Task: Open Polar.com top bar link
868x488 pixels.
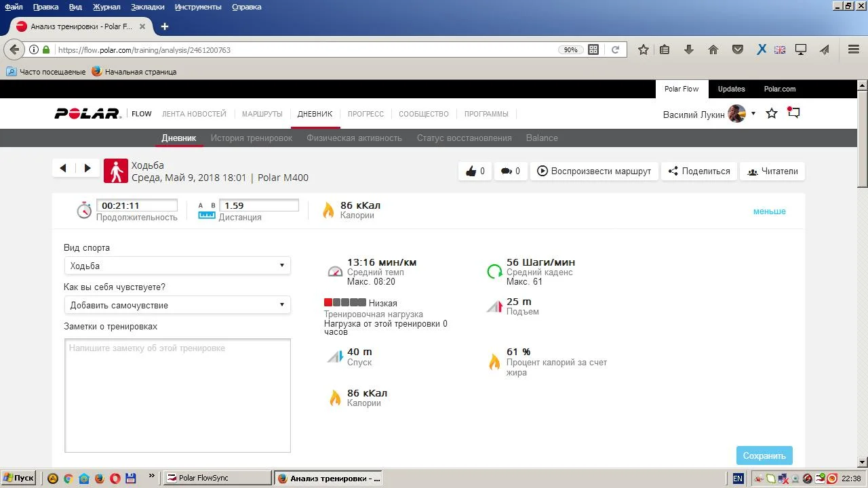Action: (x=780, y=89)
